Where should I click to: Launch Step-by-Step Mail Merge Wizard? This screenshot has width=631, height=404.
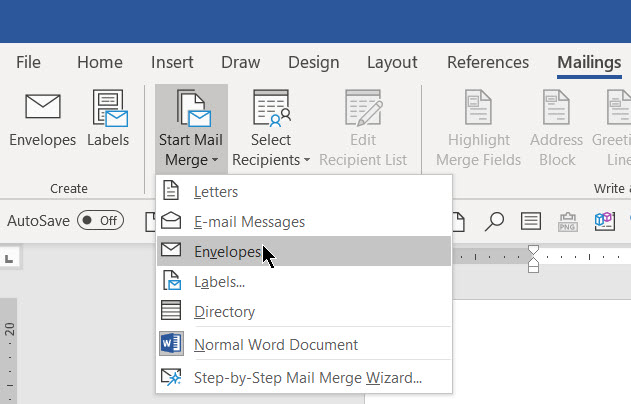pyautogui.click(x=304, y=377)
